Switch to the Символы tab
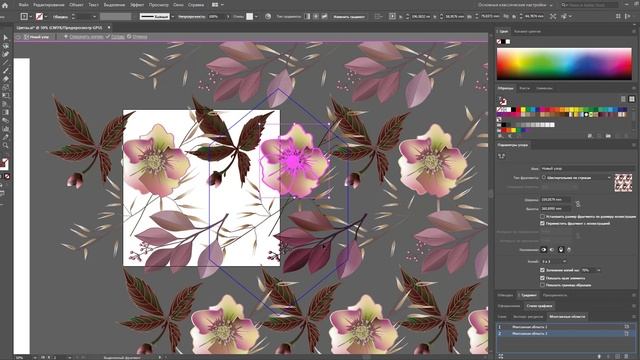Viewport: 640px width, 360px height. click(544, 88)
